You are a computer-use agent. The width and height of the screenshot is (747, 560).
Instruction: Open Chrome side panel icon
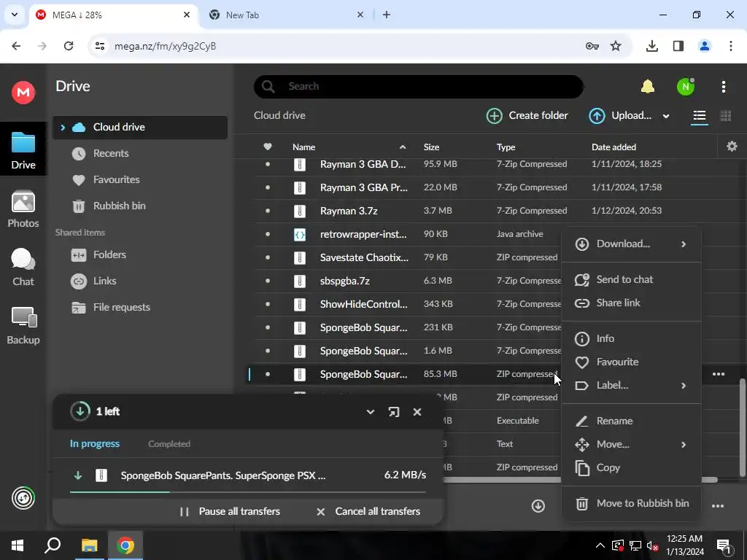point(678,46)
